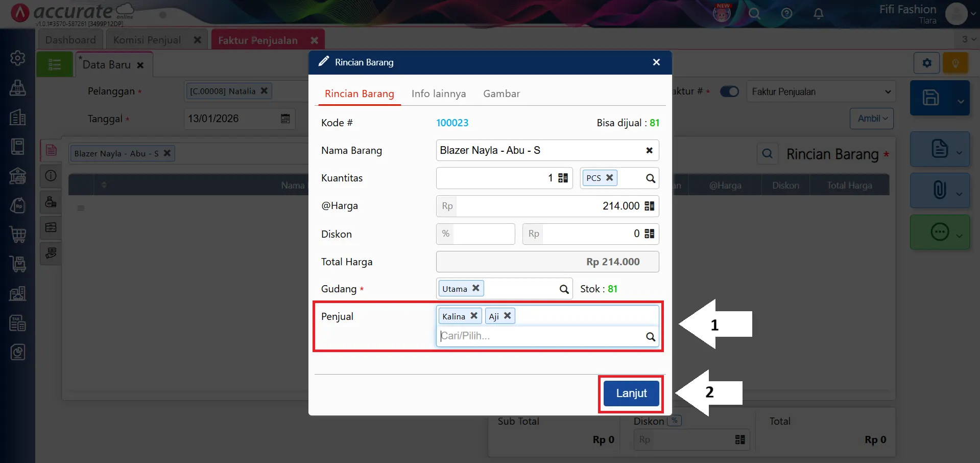Expand the arrow next to save button
This screenshot has height=463, width=980.
click(960, 101)
